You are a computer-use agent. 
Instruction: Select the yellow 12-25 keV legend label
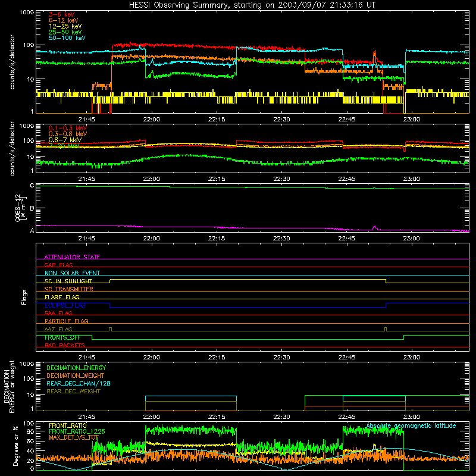point(65,26)
